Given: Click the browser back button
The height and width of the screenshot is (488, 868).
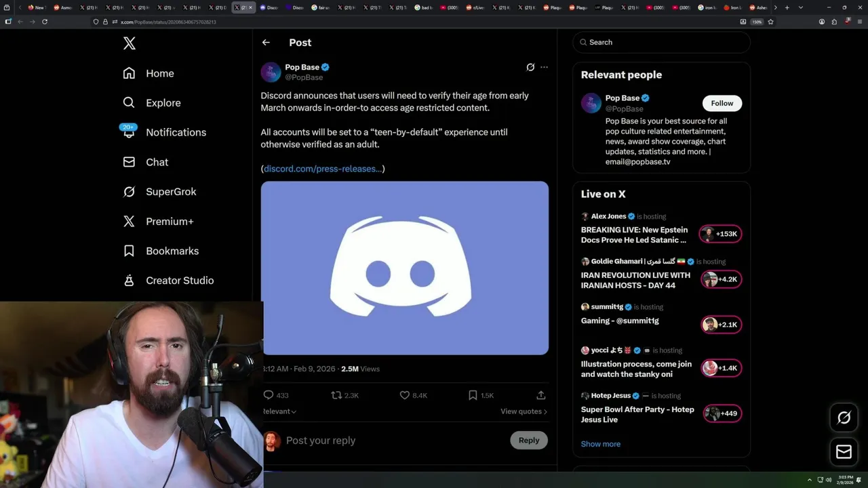Looking at the screenshot, I should coord(20,22).
